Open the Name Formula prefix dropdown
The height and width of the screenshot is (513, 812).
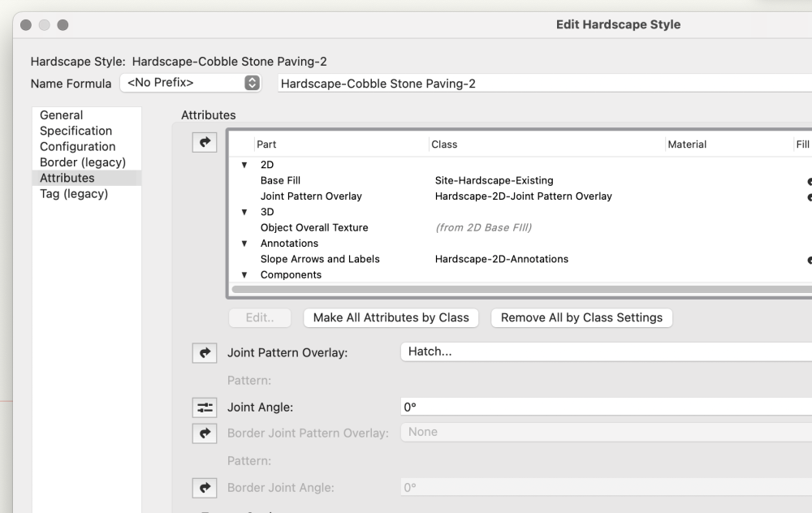(192, 83)
